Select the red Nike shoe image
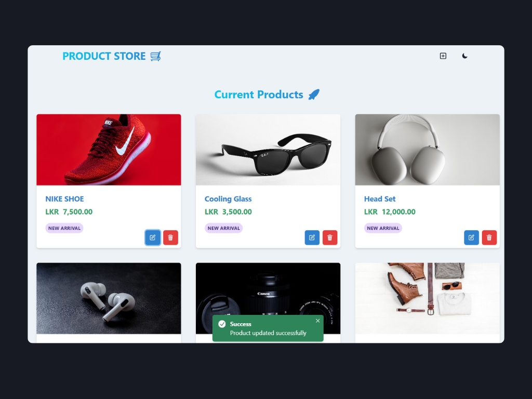532x399 pixels. [109, 150]
